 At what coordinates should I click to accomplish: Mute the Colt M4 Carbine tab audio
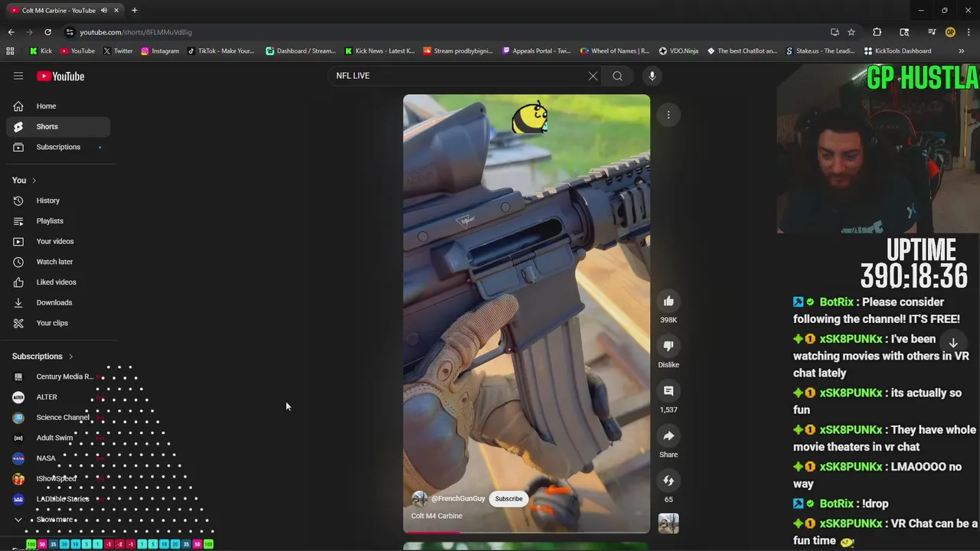pos(103,11)
